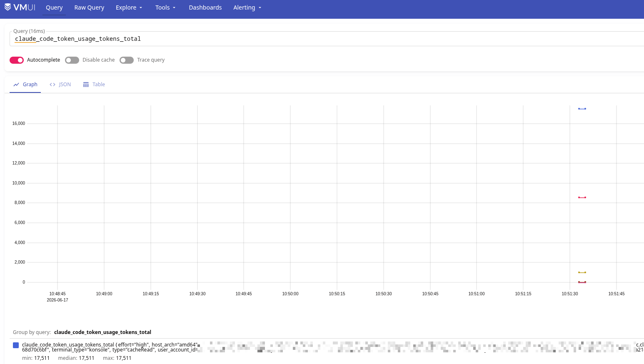Enable the Disable cache switch
The image size is (644, 364).
pyautogui.click(x=72, y=60)
